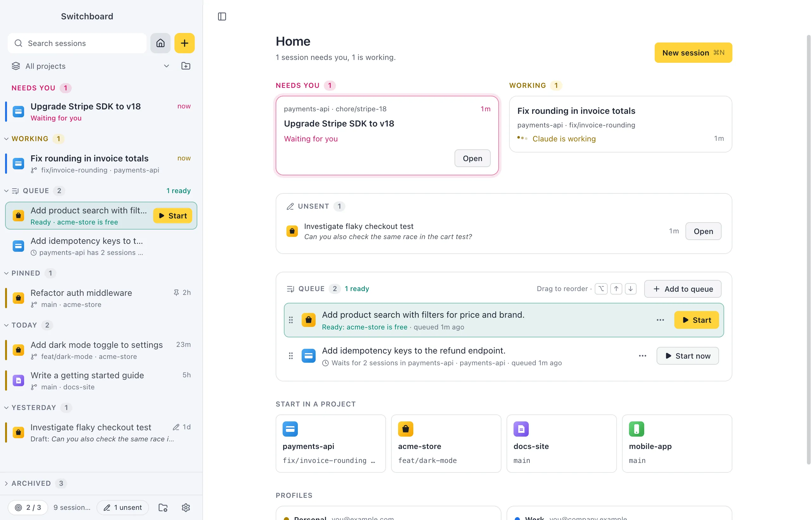
Task: Click Add to queue button
Action: 683,289
